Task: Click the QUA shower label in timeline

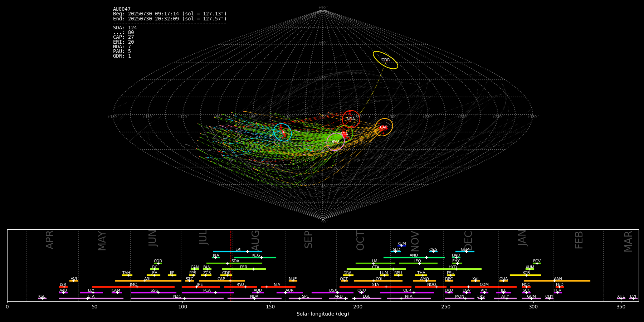Action: click(503, 279)
